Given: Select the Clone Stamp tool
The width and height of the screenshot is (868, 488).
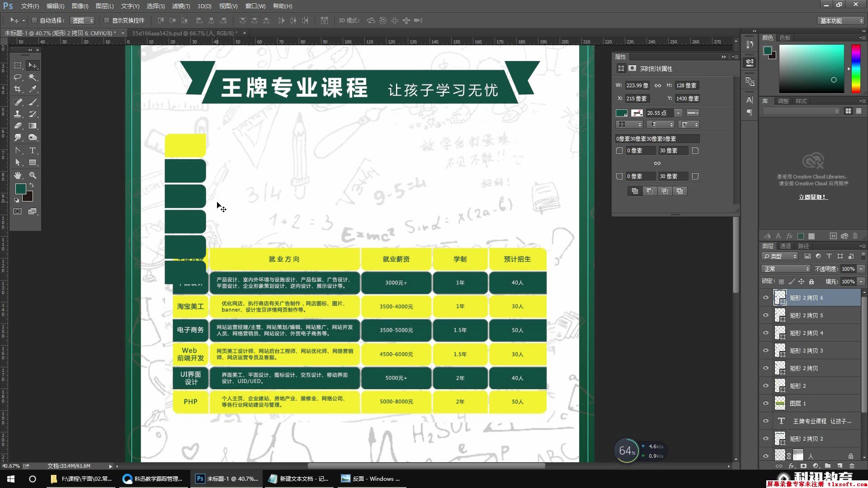Looking at the screenshot, I should click(18, 114).
